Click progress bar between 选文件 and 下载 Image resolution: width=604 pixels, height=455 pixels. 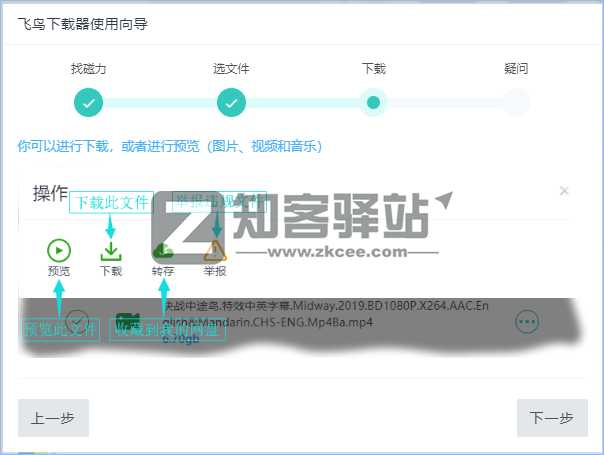pos(302,102)
